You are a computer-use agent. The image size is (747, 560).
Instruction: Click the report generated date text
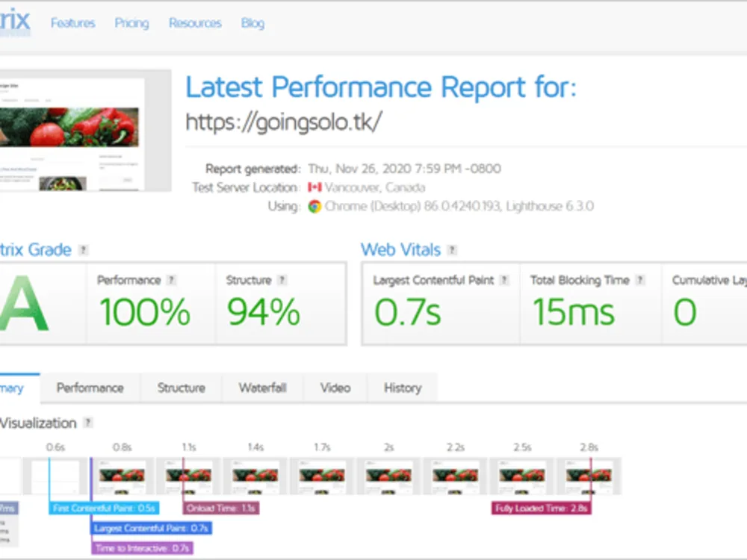(x=404, y=169)
